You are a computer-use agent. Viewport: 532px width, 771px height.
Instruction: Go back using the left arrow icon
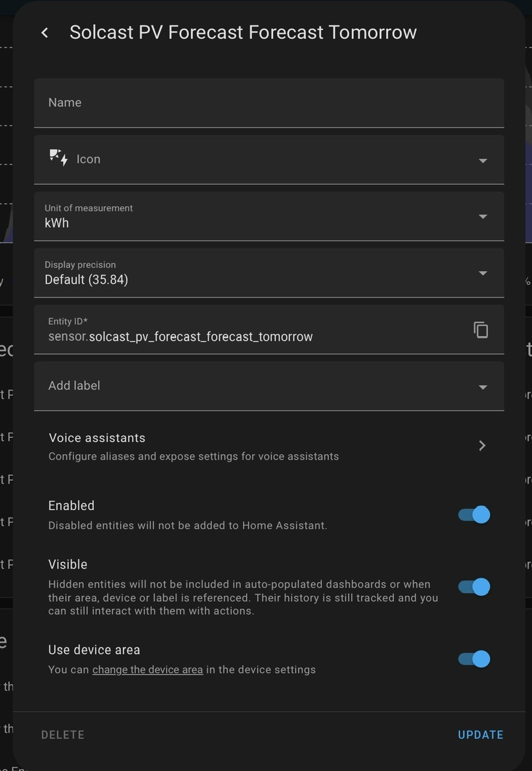[x=45, y=33]
